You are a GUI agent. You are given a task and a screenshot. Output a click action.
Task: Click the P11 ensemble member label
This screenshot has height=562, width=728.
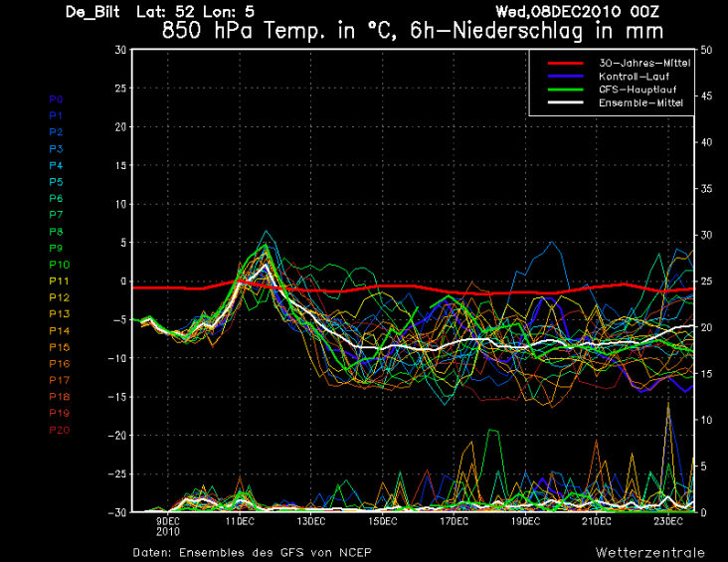(60, 281)
